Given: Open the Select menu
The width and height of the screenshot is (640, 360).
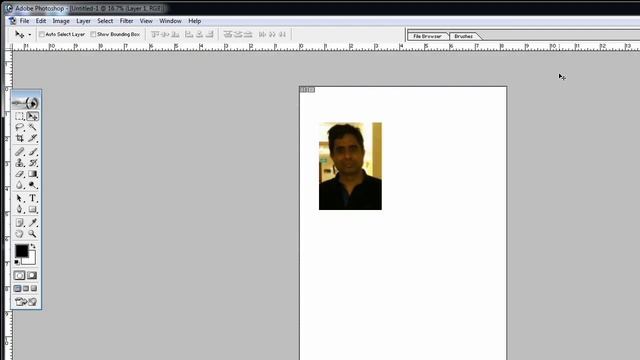Looking at the screenshot, I should (x=105, y=21).
